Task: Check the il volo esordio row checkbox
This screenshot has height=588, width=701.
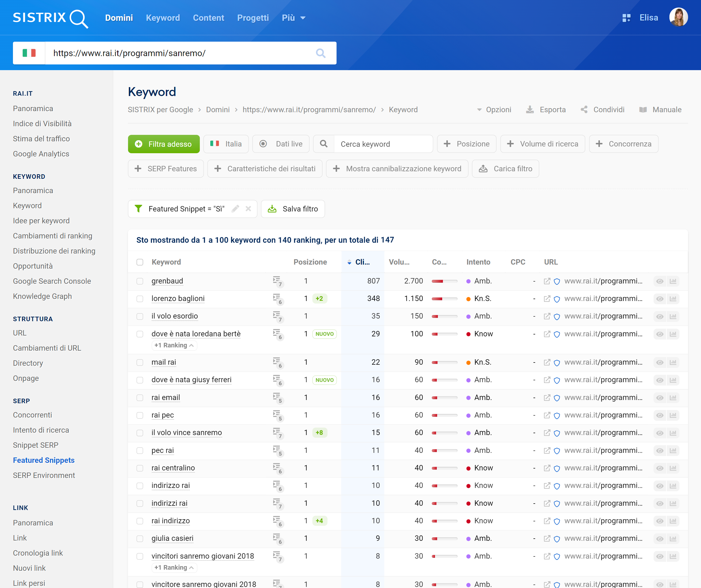Action: pos(140,316)
